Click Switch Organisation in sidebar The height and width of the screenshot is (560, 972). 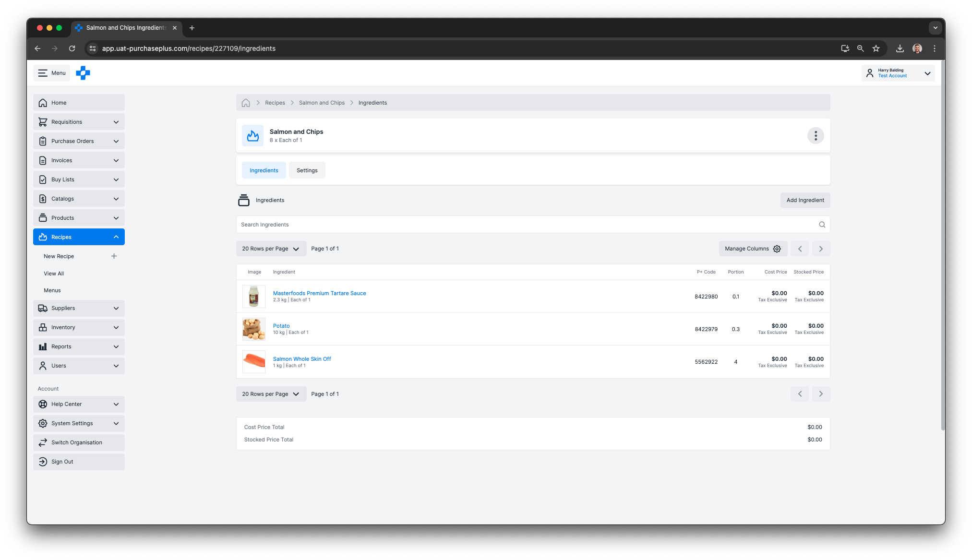point(79,442)
